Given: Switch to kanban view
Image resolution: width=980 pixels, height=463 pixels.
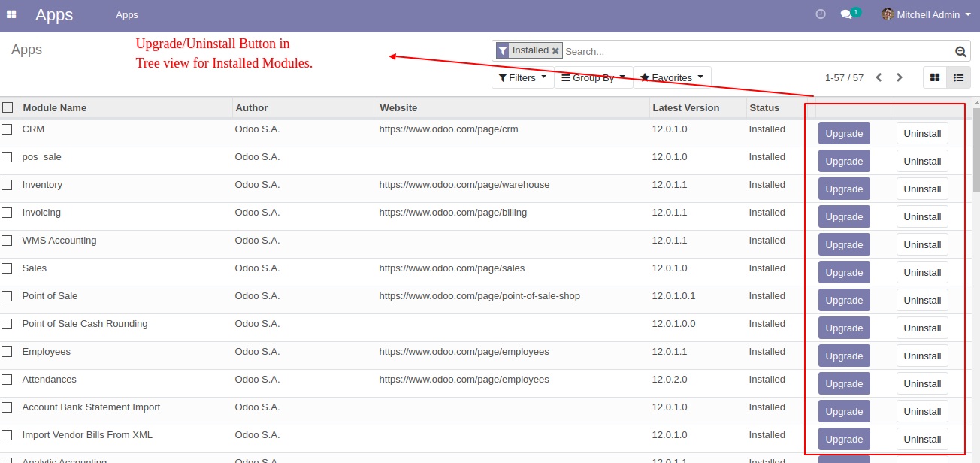Looking at the screenshot, I should [x=935, y=77].
